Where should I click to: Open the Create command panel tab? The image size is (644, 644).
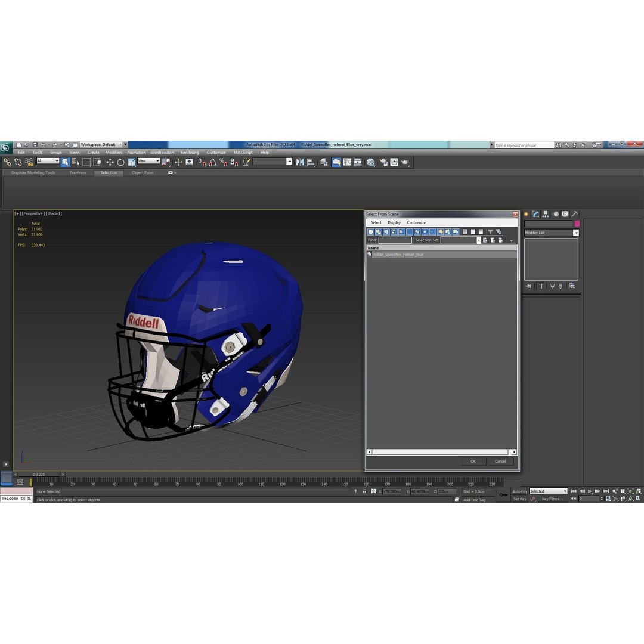coord(526,214)
